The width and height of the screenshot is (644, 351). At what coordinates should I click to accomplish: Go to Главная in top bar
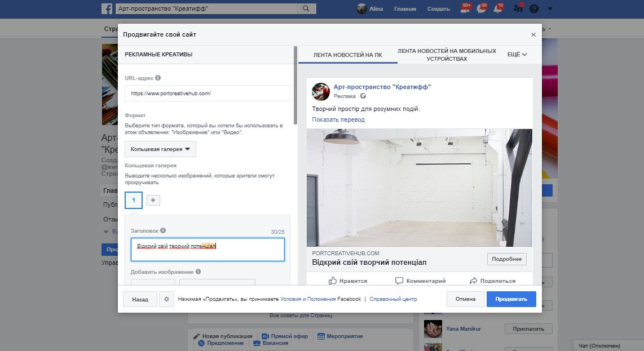[404, 8]
